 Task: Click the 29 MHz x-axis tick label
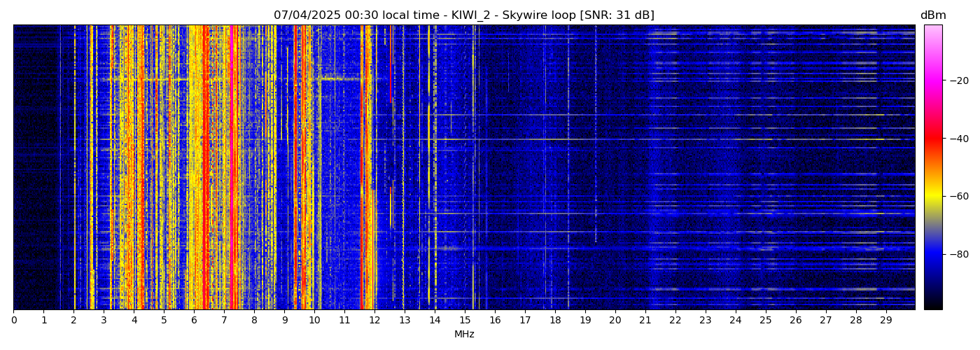coord(885,321)
